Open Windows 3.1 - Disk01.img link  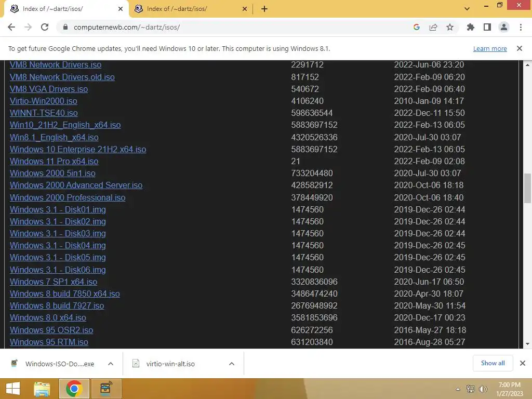point(58,210)
